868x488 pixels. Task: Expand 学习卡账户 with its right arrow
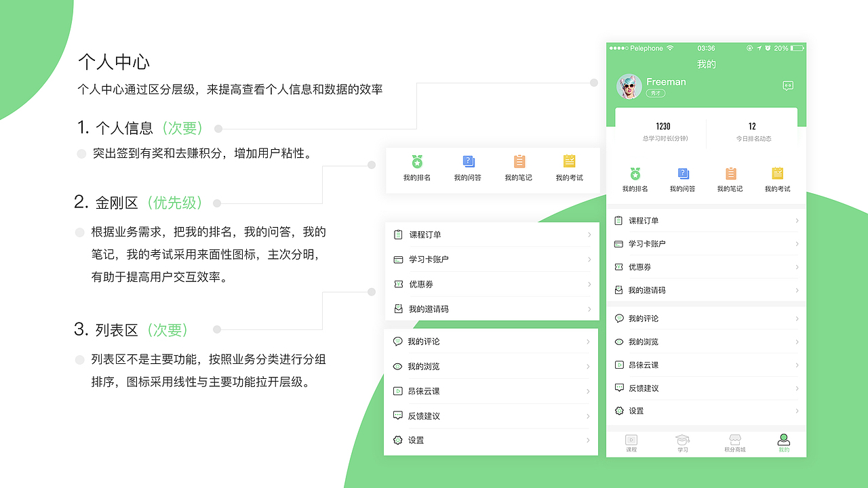(x=796, y=243)
